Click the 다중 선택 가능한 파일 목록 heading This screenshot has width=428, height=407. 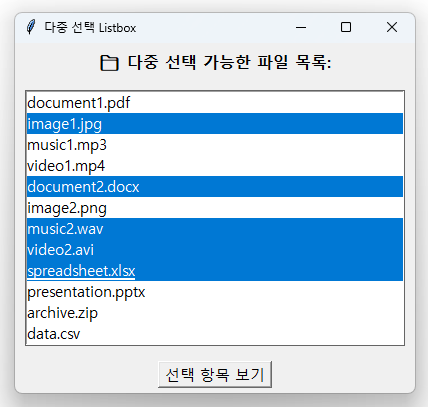230,62
